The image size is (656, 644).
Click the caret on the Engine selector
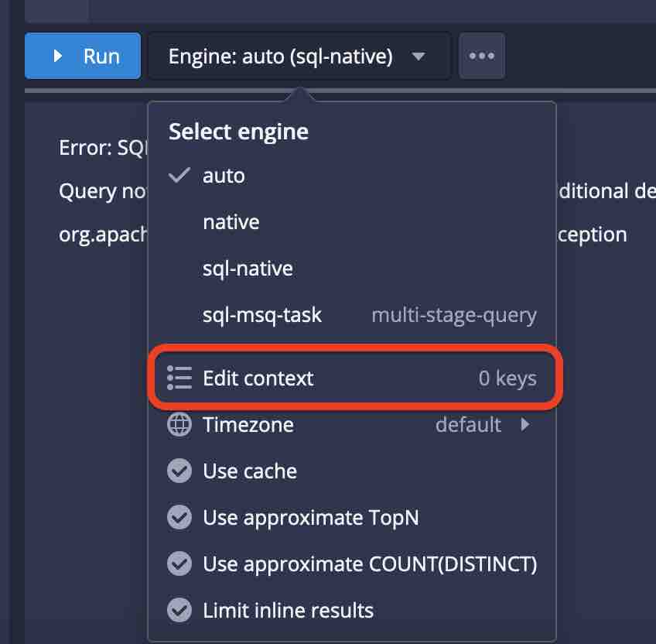418,57
